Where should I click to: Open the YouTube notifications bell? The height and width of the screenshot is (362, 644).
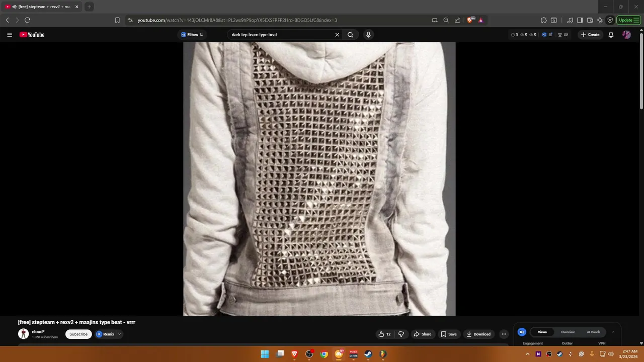(611, 35)
